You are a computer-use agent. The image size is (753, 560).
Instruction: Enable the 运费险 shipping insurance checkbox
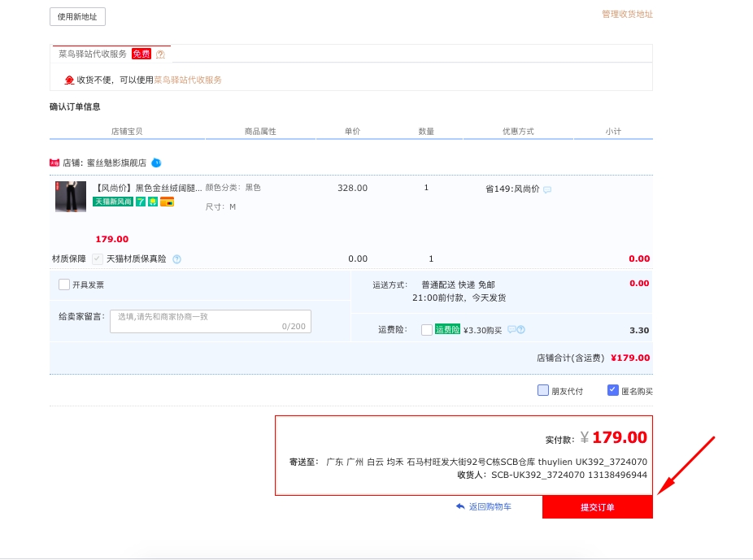coord(427,330)
